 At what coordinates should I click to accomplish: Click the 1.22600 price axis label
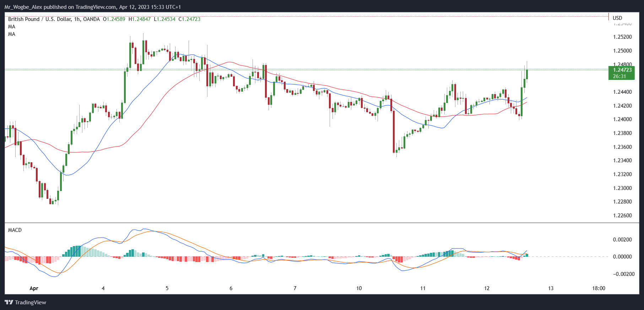click(x=622, y=216)
